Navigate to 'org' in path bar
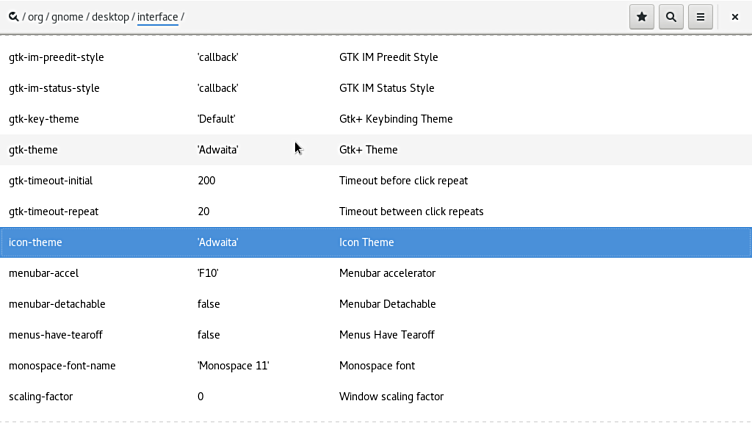The image size is (752, 423). [35, 17]
